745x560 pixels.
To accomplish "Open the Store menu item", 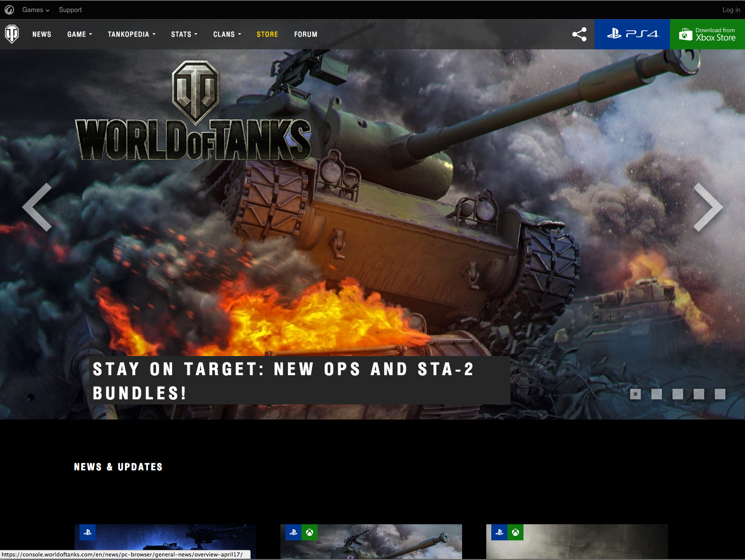I will (x=267, y=34).
